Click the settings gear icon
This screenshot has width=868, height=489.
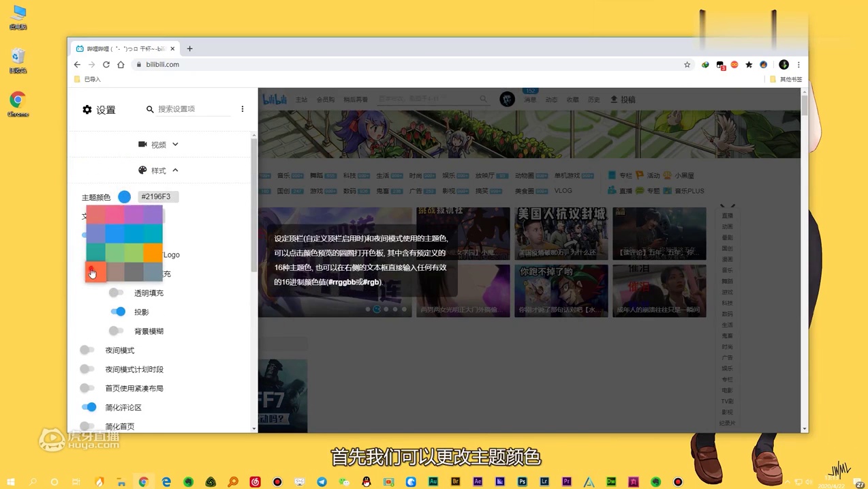(87, 109)
